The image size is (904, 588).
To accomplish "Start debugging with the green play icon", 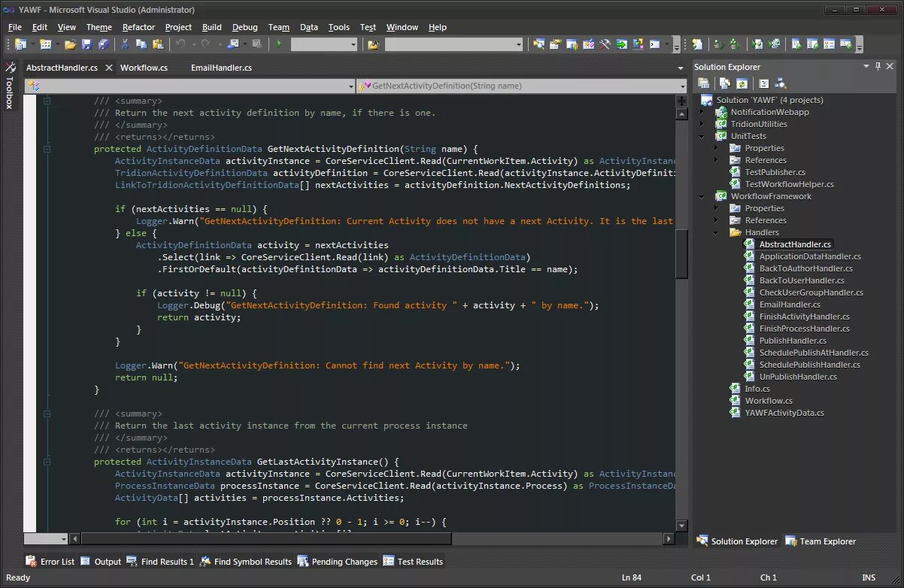I will pyautogui.click(x=279, y=44).
